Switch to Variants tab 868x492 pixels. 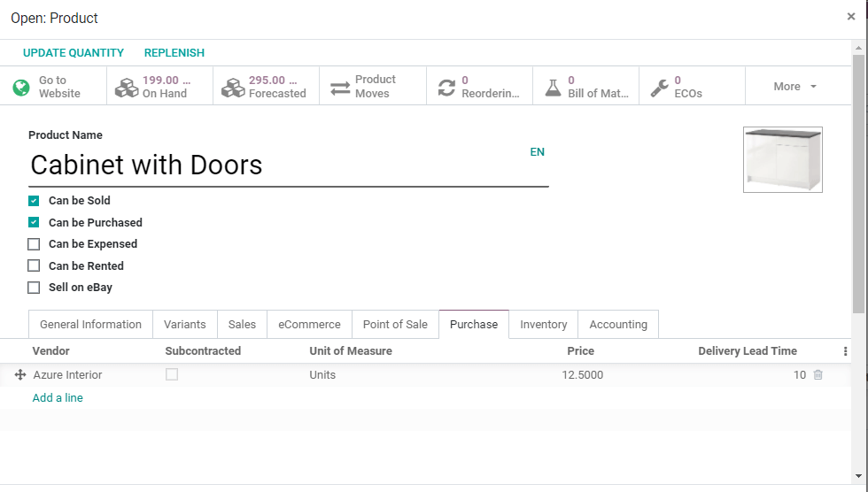click(x=185, y=325)
